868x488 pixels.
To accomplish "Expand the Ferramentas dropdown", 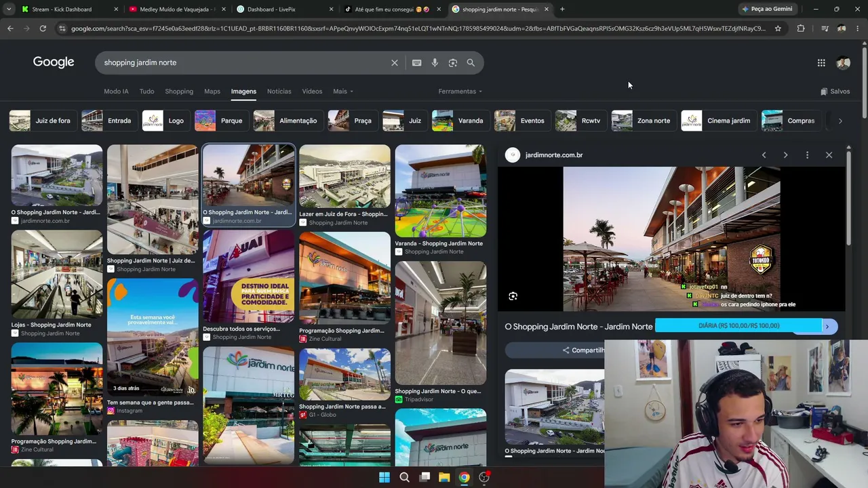I will [x=460, y=91].
